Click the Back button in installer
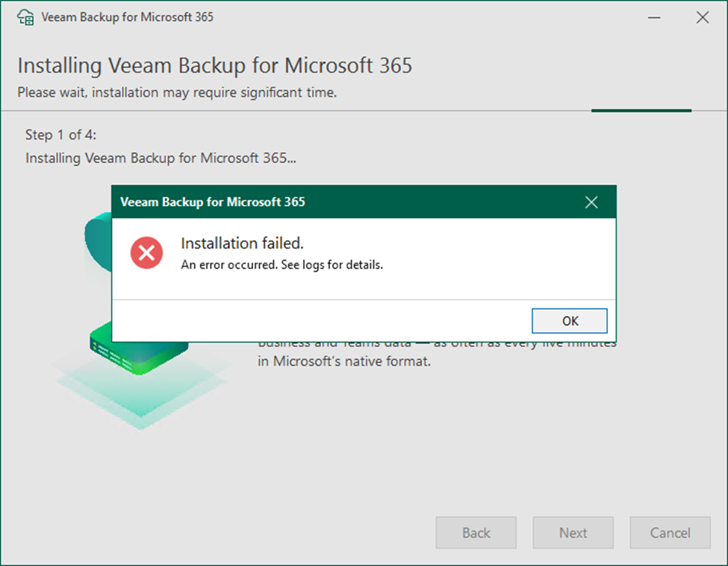The width and height of the screenshot is (728, 566). 476,532
